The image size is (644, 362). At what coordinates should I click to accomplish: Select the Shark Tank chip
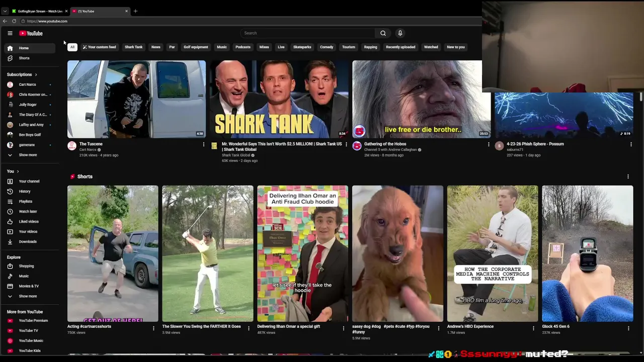133,47
